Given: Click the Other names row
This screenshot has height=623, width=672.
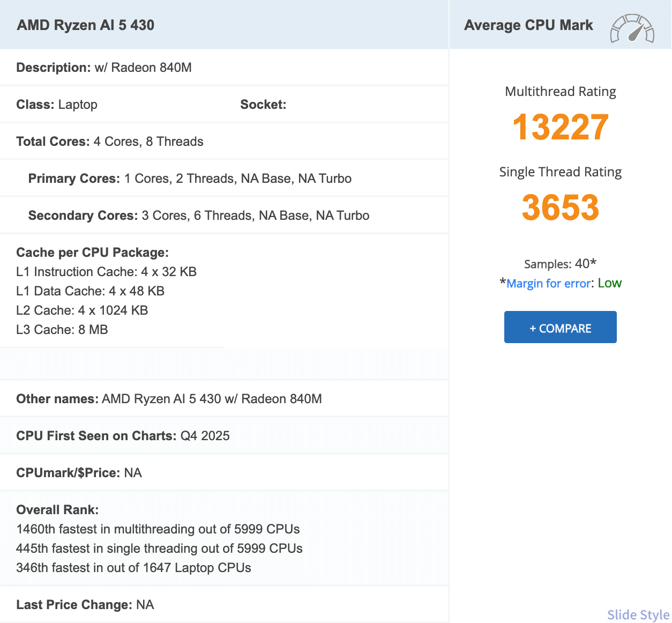Looking at the screenshot, I should (224, 399).
